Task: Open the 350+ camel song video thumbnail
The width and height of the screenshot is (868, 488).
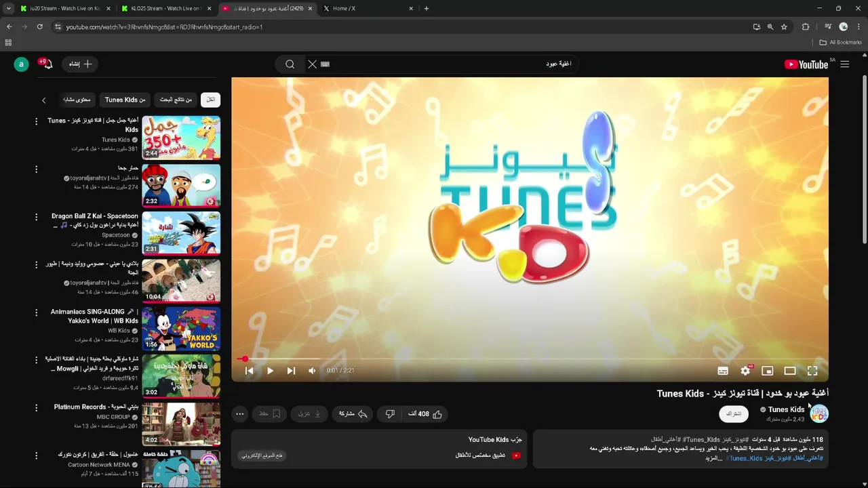Action: [181, 138]
